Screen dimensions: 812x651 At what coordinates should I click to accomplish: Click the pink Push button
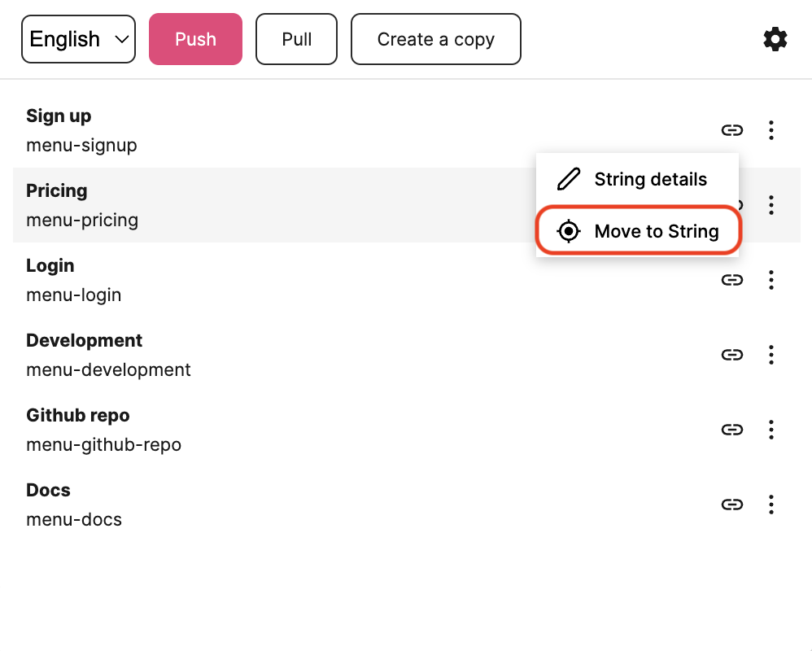[196, 39]
